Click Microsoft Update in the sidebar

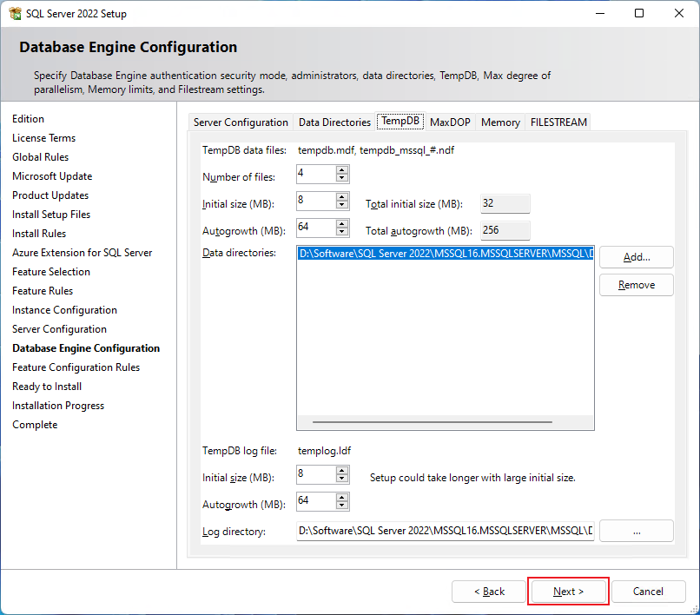[x=52, y=176]
